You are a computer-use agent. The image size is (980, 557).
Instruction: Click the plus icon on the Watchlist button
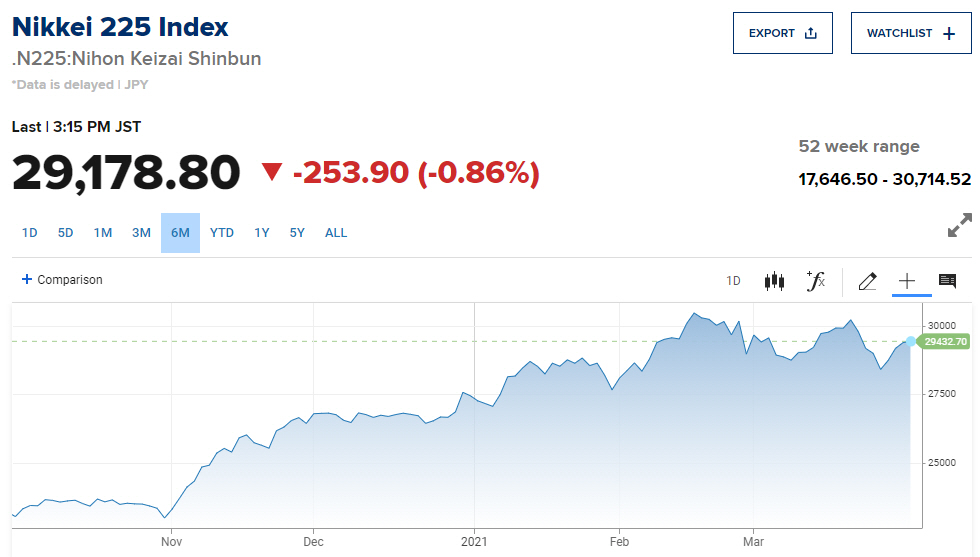(x=949, y=33)
